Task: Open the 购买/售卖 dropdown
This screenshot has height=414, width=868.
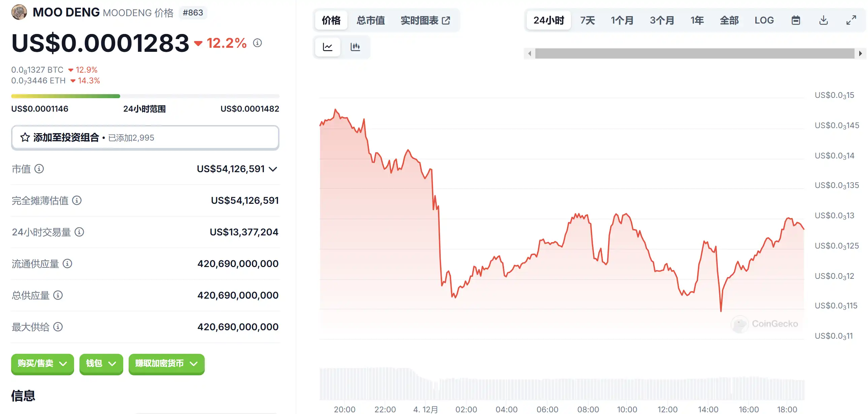Action: click(x=42, y=364)
